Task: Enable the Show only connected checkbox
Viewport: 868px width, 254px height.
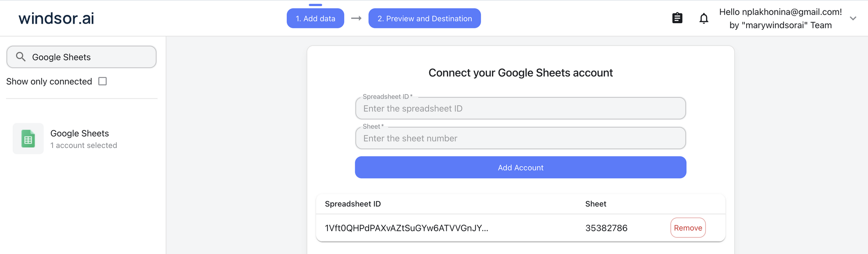Action: 102,81
